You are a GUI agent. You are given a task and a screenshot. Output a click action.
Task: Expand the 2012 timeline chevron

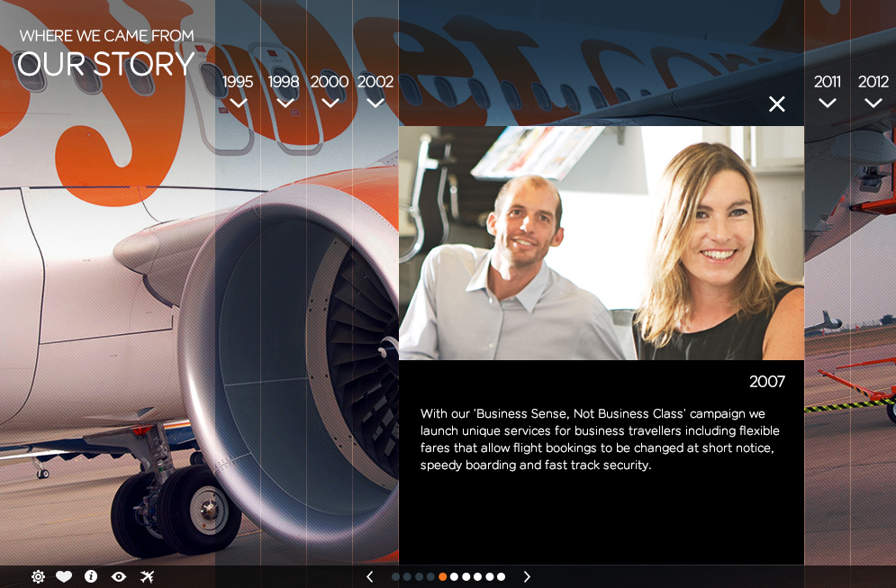click(873, 103)
